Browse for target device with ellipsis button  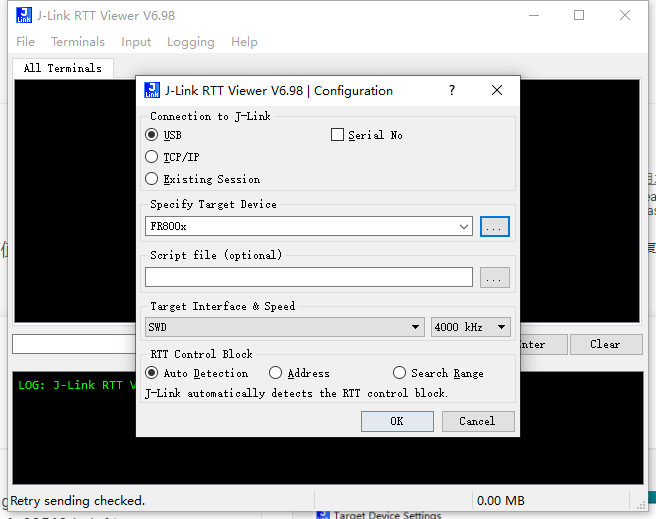(495, 226)
